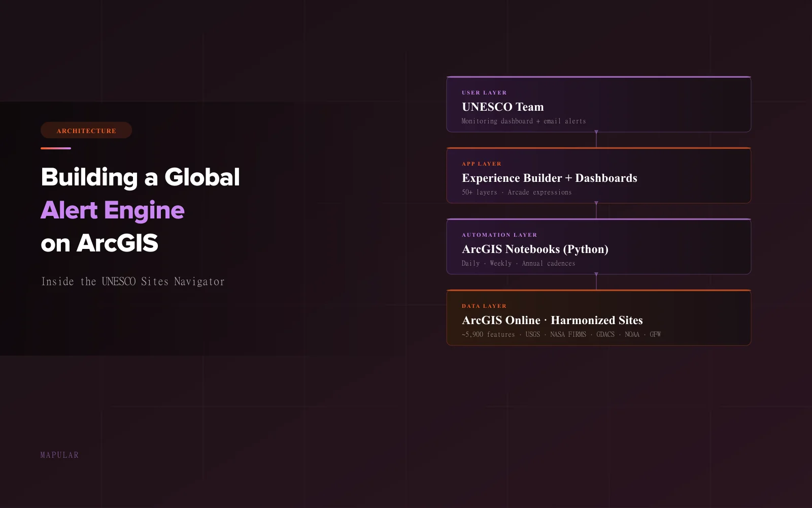Select the UNESCO Team user layer card
The image size is (812, 508).
point(599,104)
